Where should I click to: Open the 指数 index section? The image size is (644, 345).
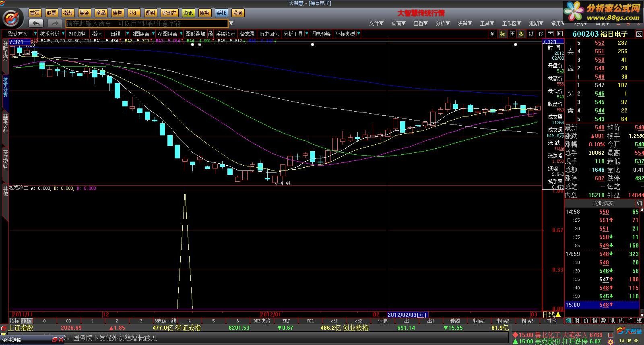(68, 13)
